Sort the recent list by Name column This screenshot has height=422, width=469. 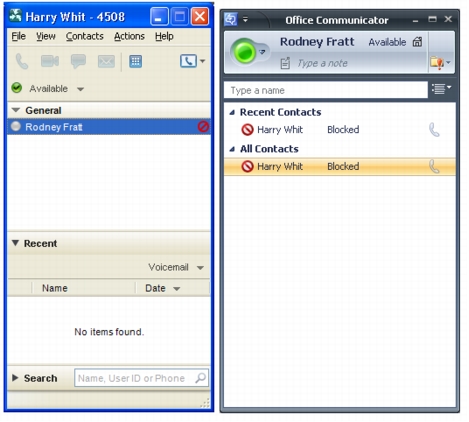pyautogui.click(x=55, y=288)
